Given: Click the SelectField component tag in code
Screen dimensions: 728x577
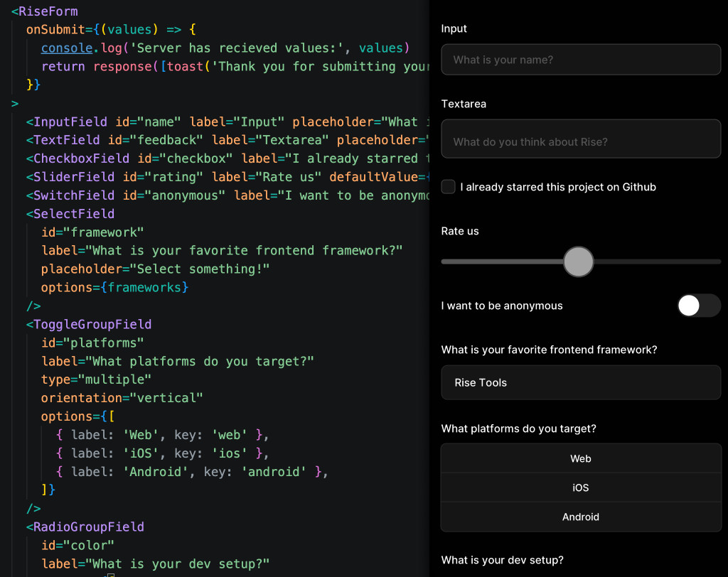Looking at the screenshot, I should [x=74, y=214].
